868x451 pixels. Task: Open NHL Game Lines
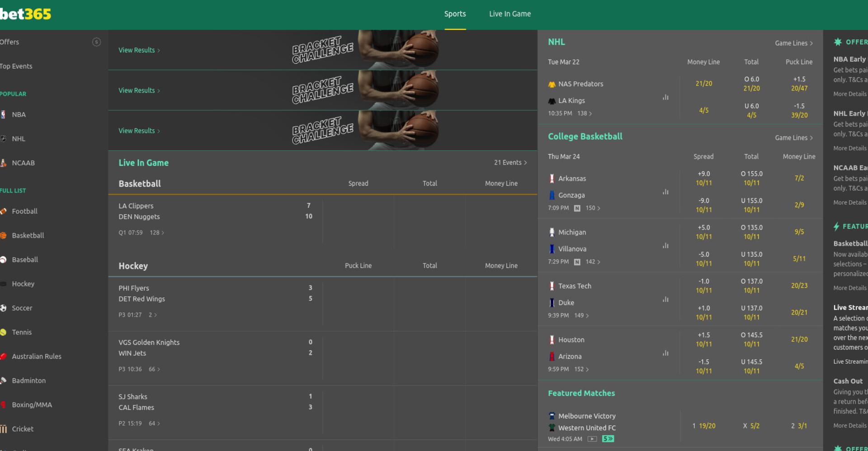pyautogui.click(x=794, y=43)
